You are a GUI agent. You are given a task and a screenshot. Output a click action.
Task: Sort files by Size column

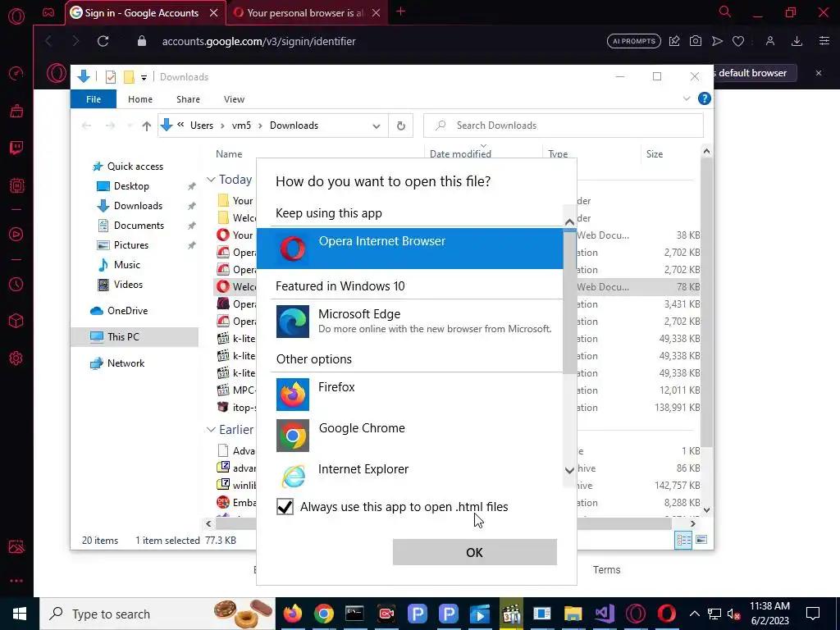click(654, 153)
